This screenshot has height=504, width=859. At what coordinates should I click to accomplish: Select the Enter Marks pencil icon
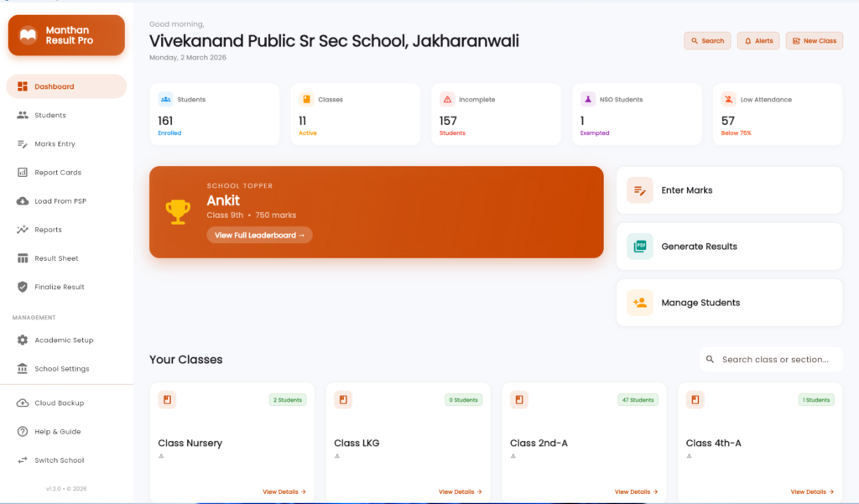[639, 190]
